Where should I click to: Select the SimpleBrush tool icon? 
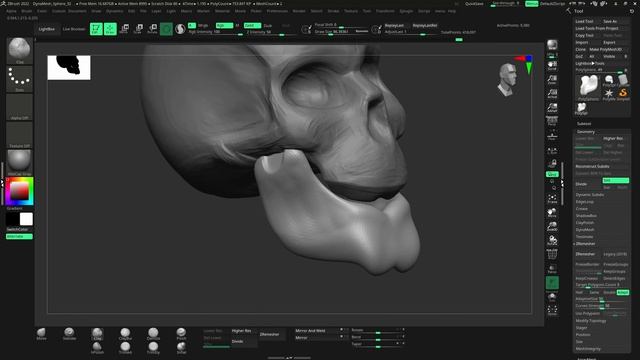click(x=623, y=94)
